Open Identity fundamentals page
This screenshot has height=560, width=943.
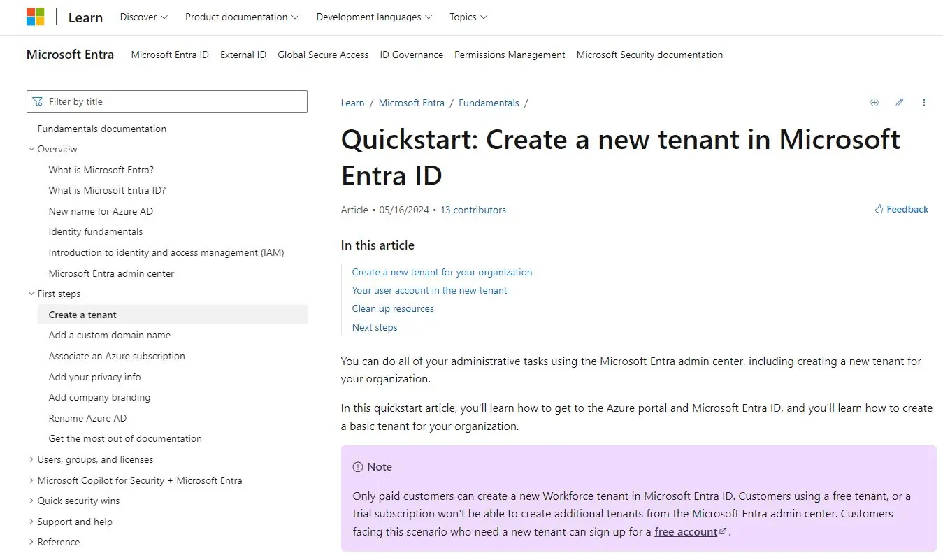[96, 231]
